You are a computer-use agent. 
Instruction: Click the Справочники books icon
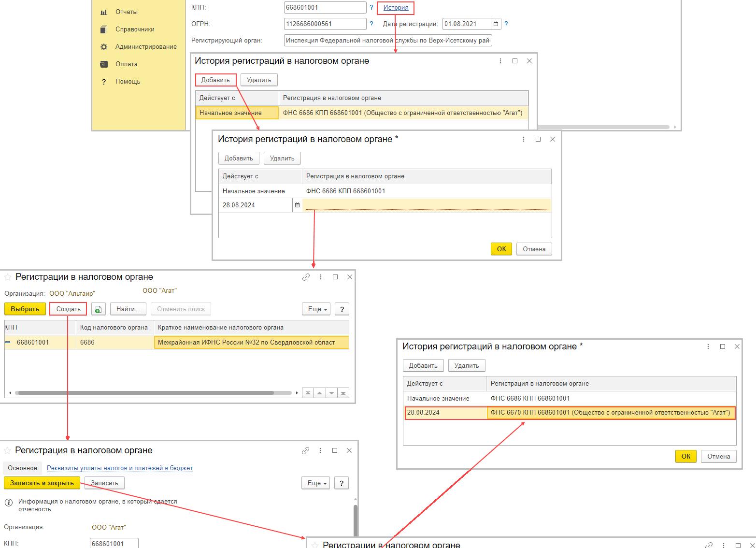(x=104, y=29)
